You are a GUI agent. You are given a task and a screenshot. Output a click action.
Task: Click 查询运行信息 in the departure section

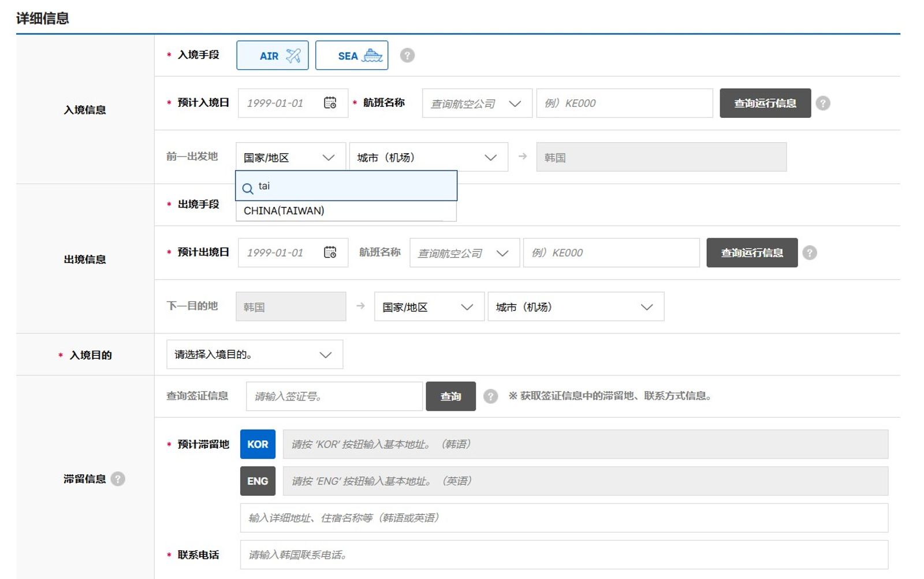tap(751, 252)
